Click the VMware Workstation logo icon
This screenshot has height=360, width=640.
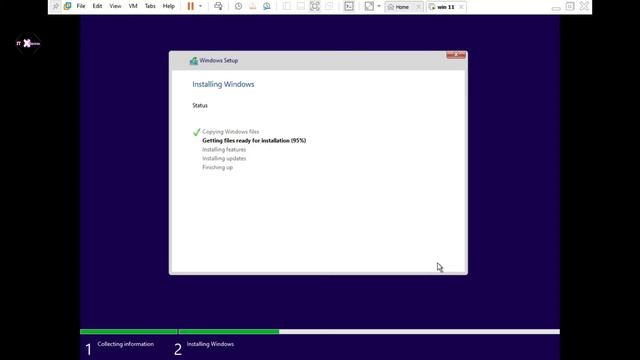tap(67, 6)
